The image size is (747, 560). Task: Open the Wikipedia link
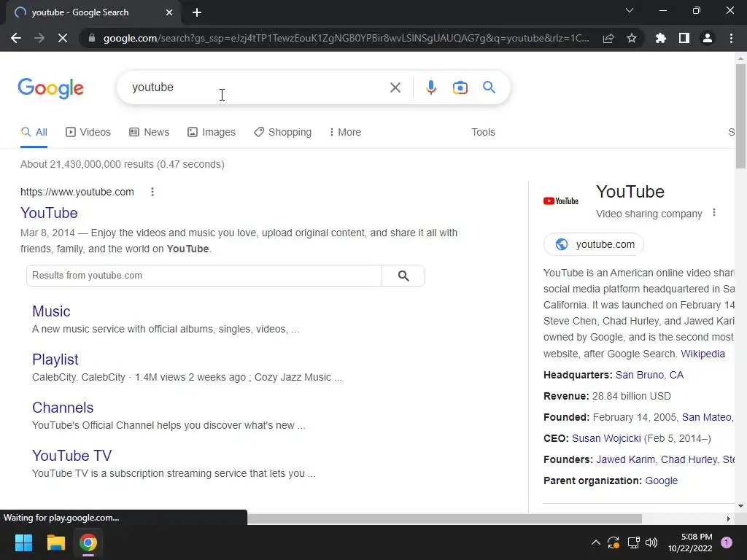point(703,354)
